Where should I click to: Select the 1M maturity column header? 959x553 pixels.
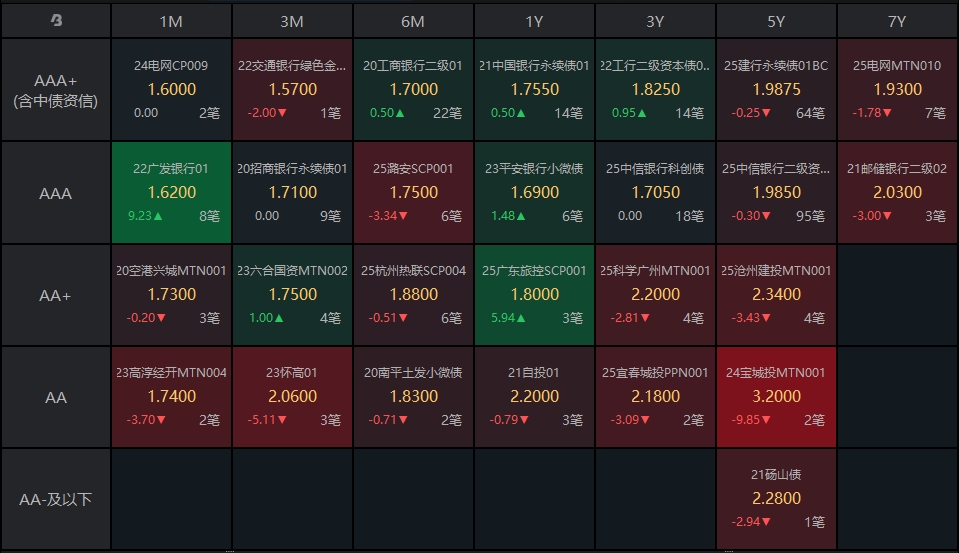[x=171, y=21]
